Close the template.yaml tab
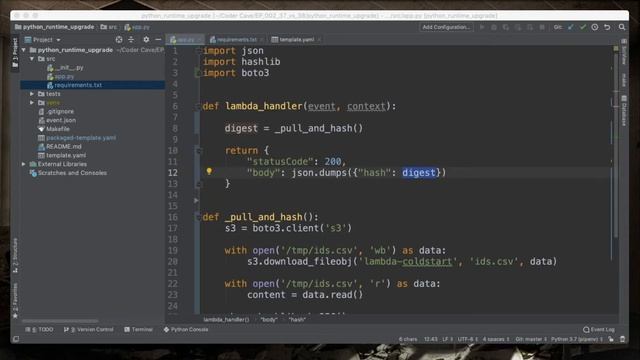Image resolution: width=640 pixels, height=360 pixels. pyautogui.click(x=319, y=40)
